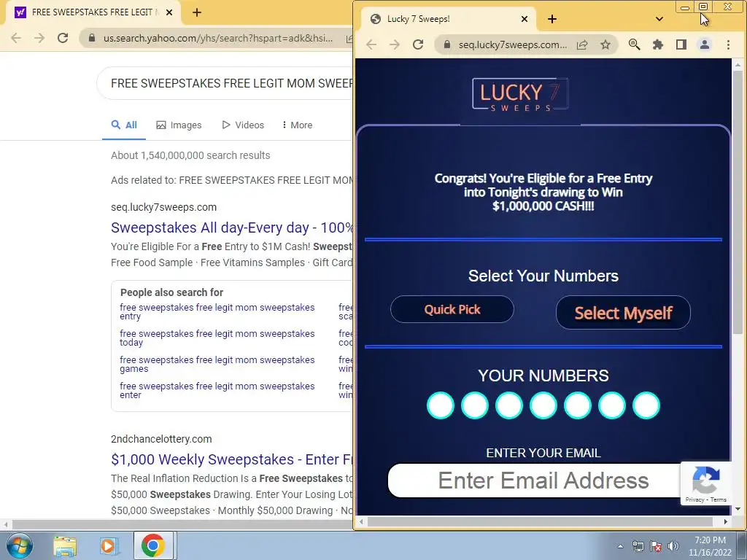The height and width of the screenshot is (560, 747).
Task: Click Lucky 7 horizontal scrollbar right arrow
Action: pyautogui.click(x=726, y=522)
